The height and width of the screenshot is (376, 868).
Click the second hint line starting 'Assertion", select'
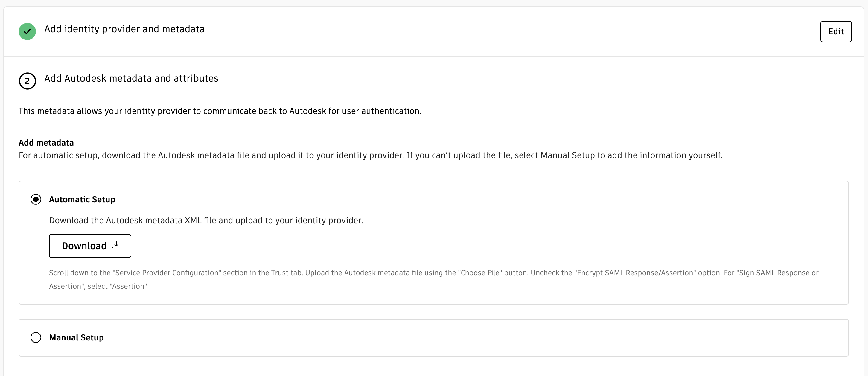(x=98, y=286)
